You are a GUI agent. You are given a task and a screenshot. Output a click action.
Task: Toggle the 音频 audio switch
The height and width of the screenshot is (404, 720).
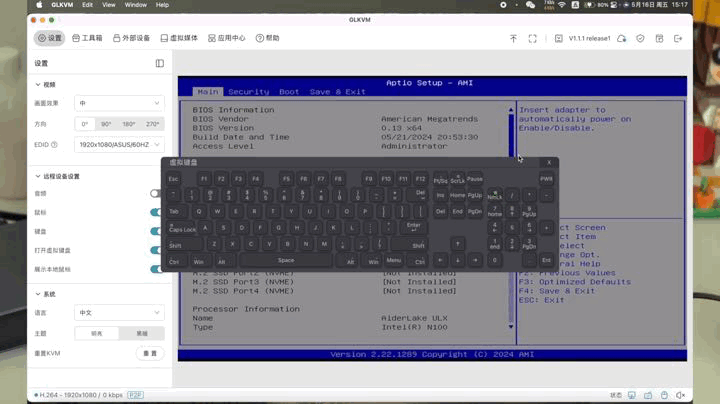click(x=155, y=194)
